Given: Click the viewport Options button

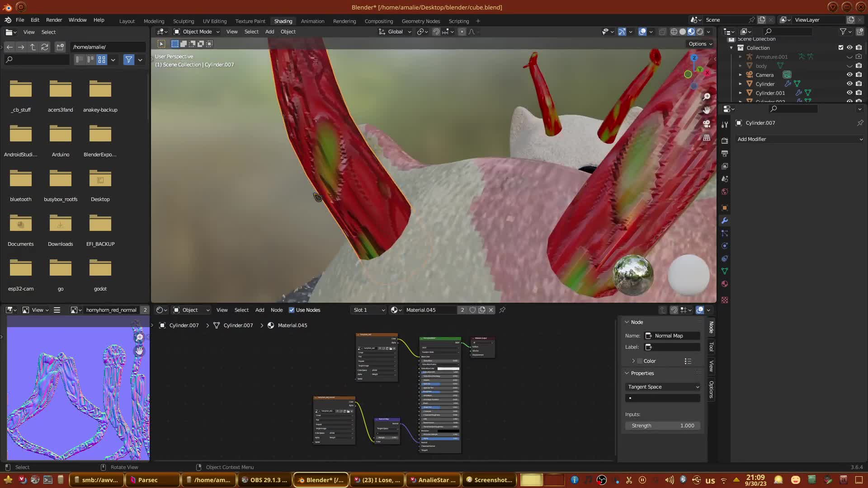Looking at the screenshot, I should click(x=700, y=44).
